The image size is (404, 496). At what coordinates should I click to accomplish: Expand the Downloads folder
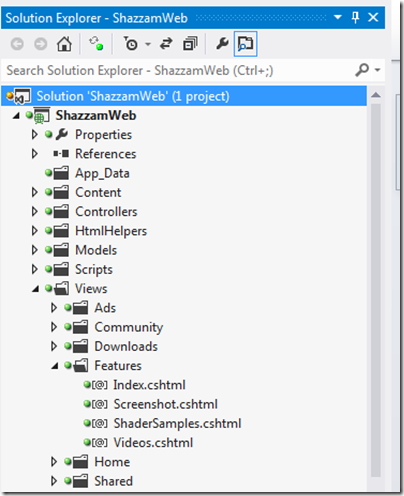click(54, 347)
